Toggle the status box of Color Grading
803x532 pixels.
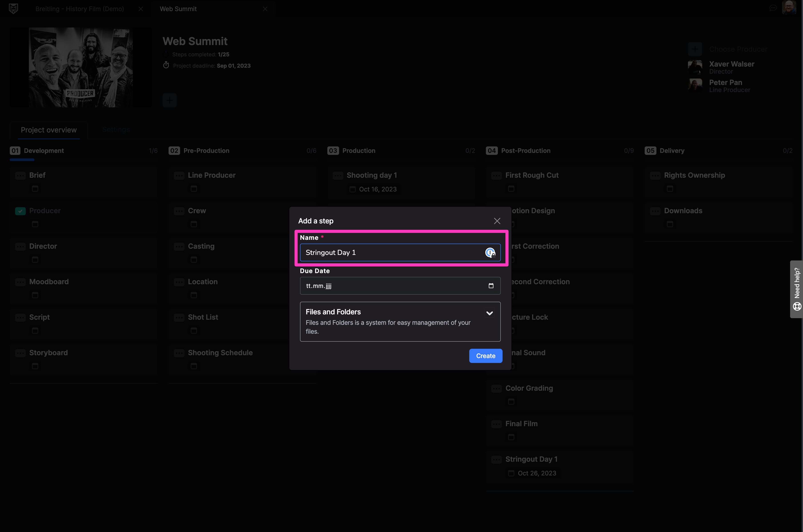click(496, 388)
